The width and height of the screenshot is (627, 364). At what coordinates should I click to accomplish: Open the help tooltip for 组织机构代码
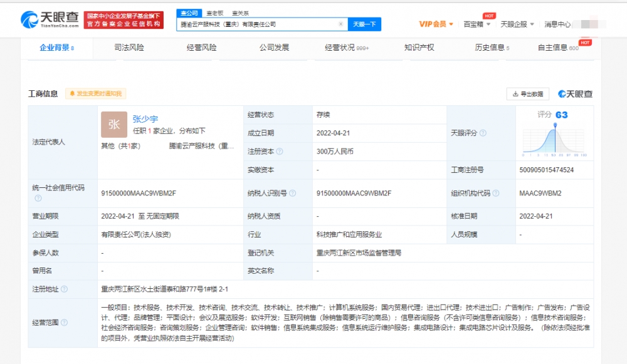click(496, 194)
